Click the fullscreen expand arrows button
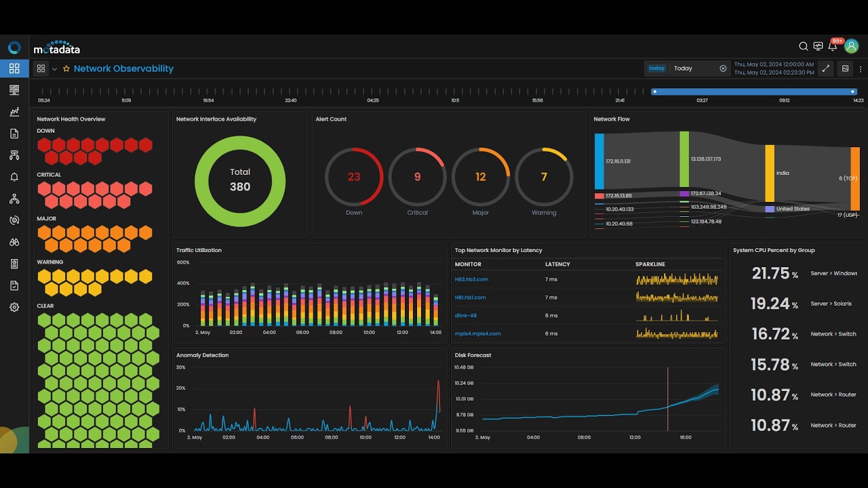Viewport: 868px width, 488px height. [x=826, y=68]
